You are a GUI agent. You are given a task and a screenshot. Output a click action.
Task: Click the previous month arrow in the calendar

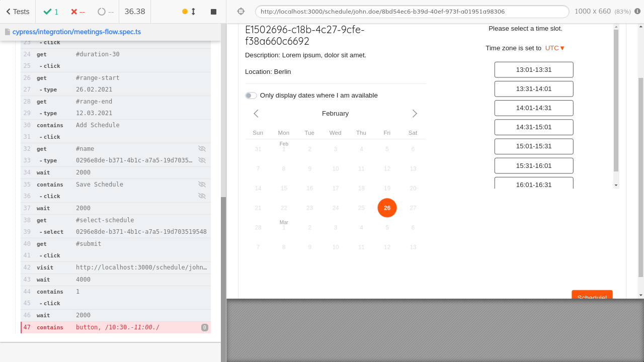(256, 114)
